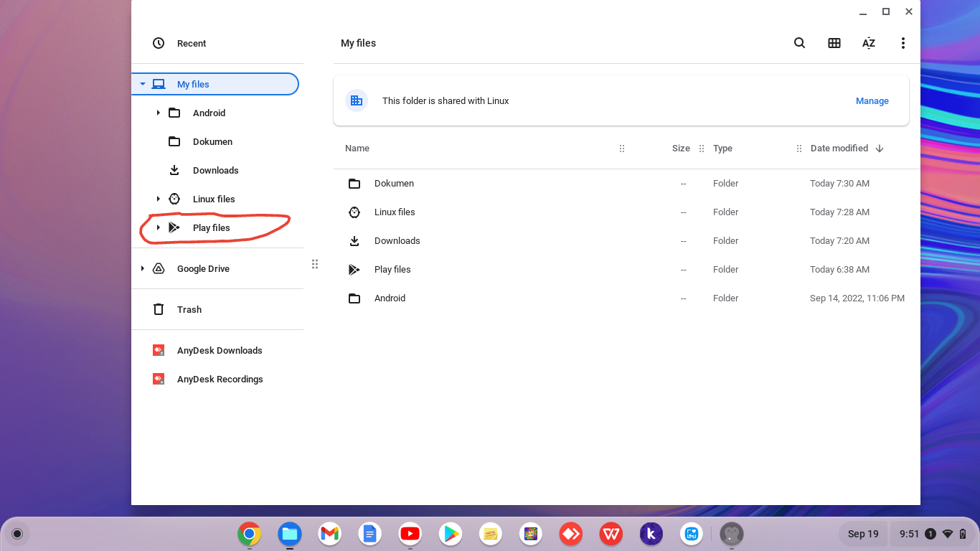The height and width of the screenshot is (551, 980).
Task: Switch to grid view layout
Action: click(834, 43)
